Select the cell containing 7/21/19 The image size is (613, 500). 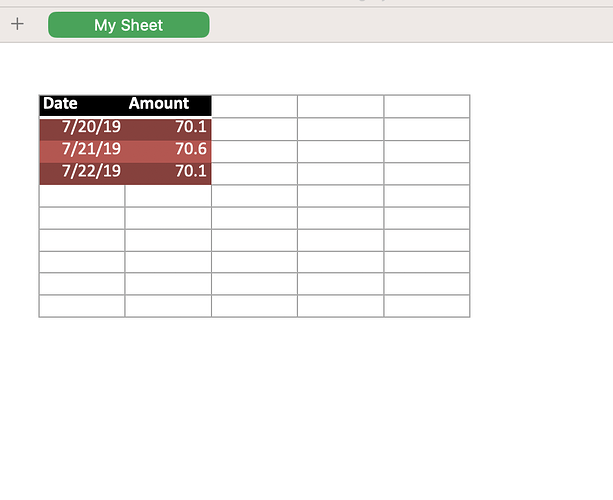coord(82,151)
